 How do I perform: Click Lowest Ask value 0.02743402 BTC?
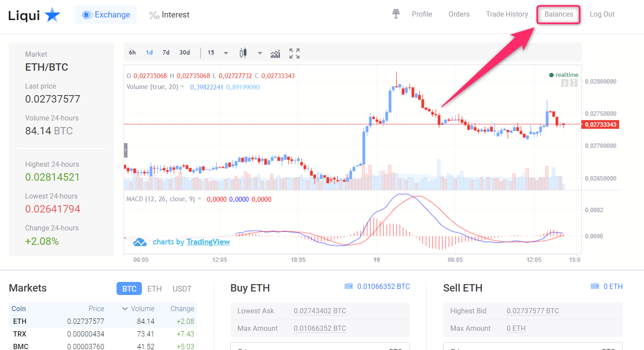320,311
